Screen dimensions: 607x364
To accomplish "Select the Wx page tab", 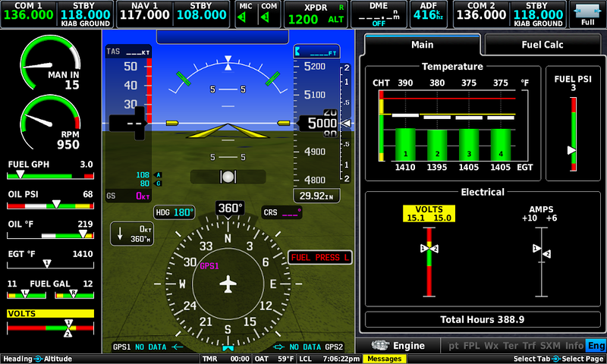I will (x=491, y=346).
